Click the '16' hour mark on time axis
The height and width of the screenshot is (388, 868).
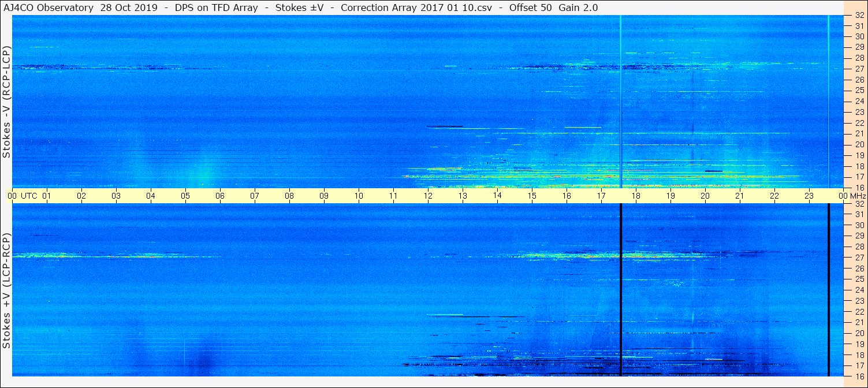point(567,196)
